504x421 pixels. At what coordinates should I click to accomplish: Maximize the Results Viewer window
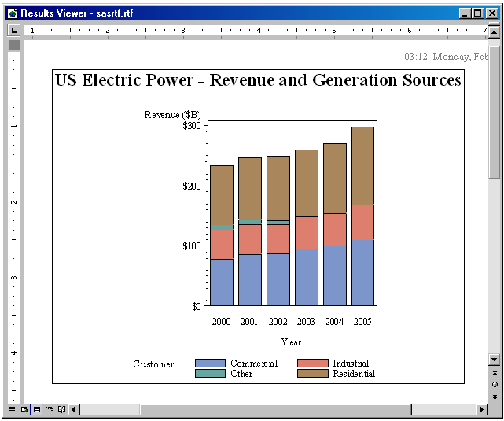coord(478,13)
